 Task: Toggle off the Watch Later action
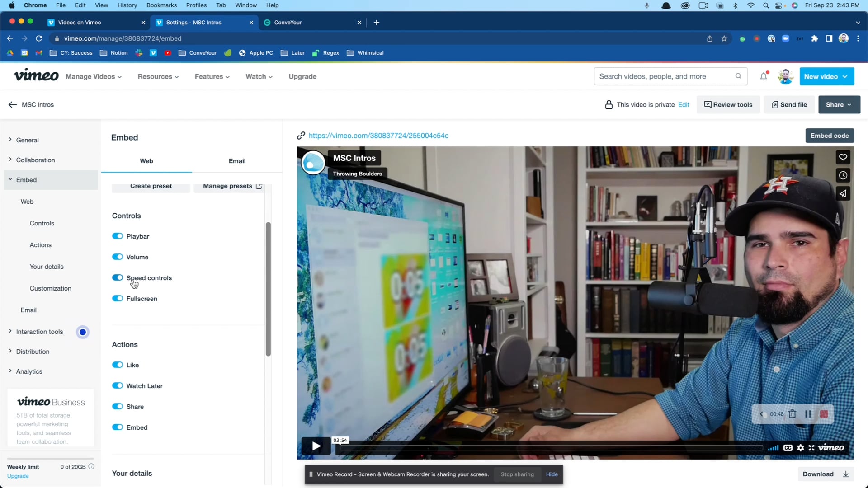pyautogui.click(x=117, y=385)
